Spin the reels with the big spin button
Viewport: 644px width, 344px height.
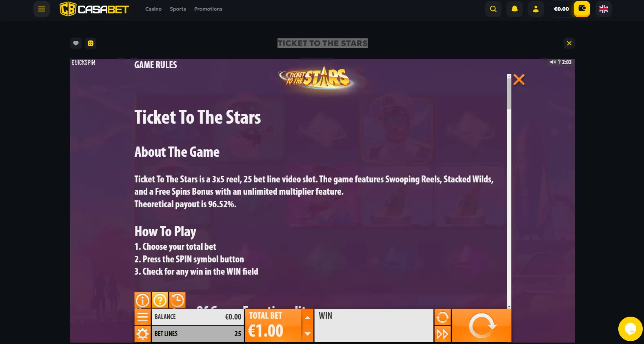[x=482, y=326]
